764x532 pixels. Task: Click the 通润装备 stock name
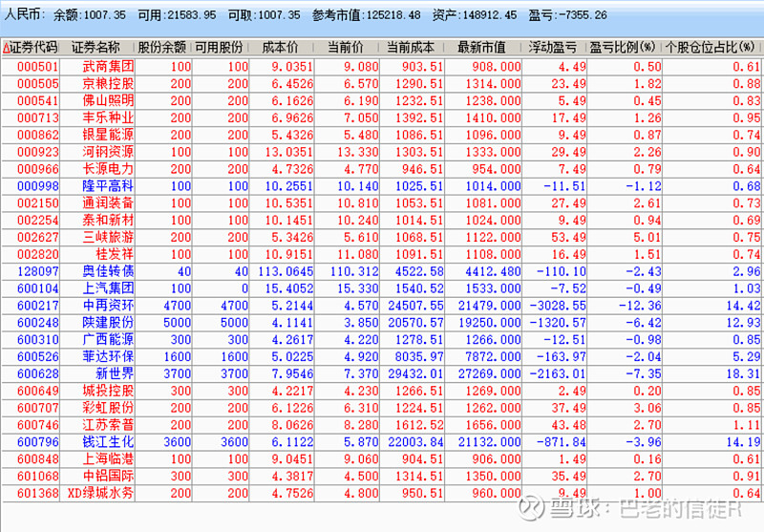coord(108,202)
